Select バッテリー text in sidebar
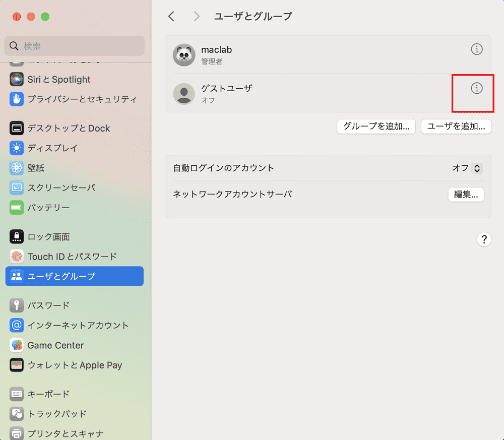This screenshot has height=440, width=504. 48,208
